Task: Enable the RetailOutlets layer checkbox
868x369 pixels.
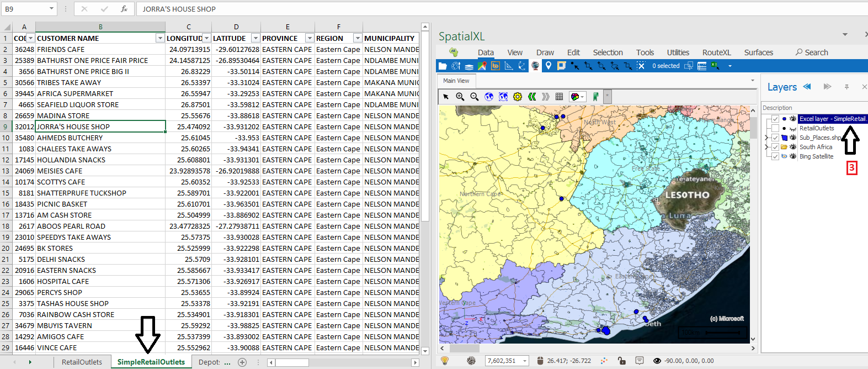Action: click(775, 128)
